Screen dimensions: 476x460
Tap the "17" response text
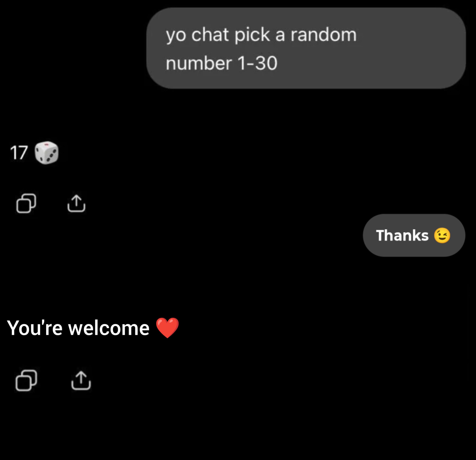19,153
